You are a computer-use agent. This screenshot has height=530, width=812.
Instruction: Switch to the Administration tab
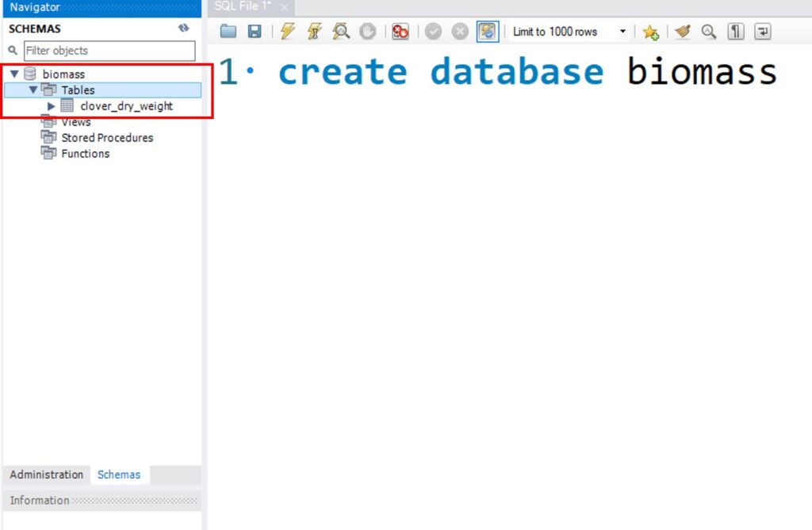click(x=46, y=475)
